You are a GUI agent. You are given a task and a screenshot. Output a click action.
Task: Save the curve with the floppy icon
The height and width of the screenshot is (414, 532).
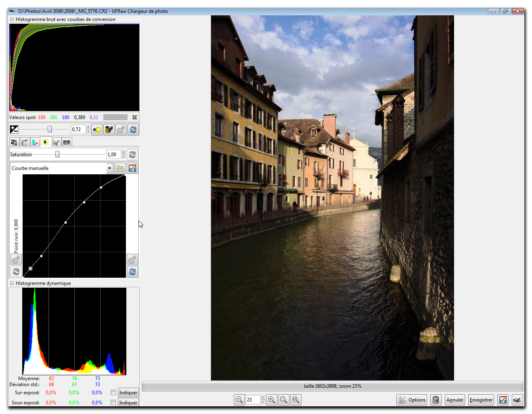point(132,168)
